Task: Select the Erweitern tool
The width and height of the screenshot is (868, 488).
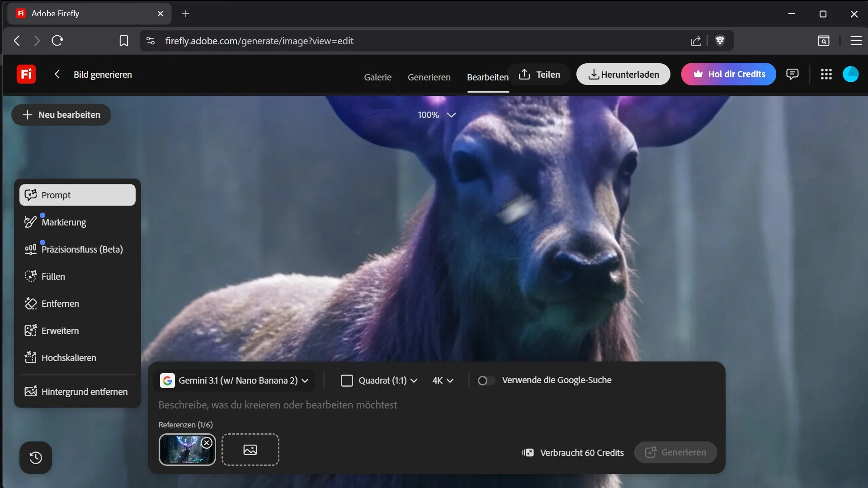Action: pos(77,330)
